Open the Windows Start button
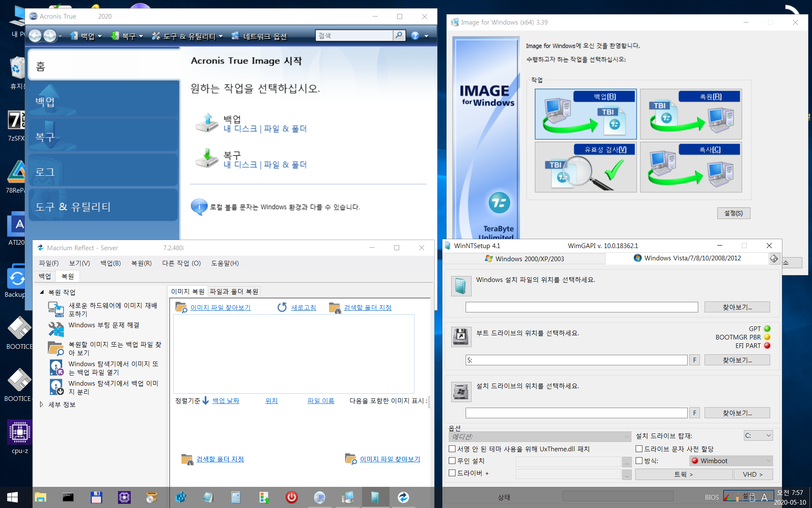The width and height of the screenshot is (812, 508). [13, 497]
